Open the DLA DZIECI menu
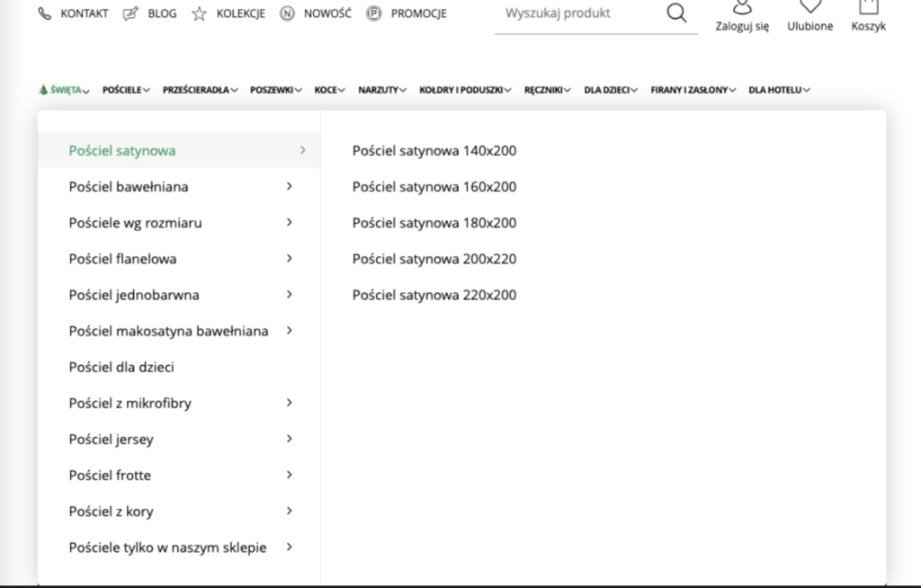Screen dimensions: 921x588 coord(611,90)
